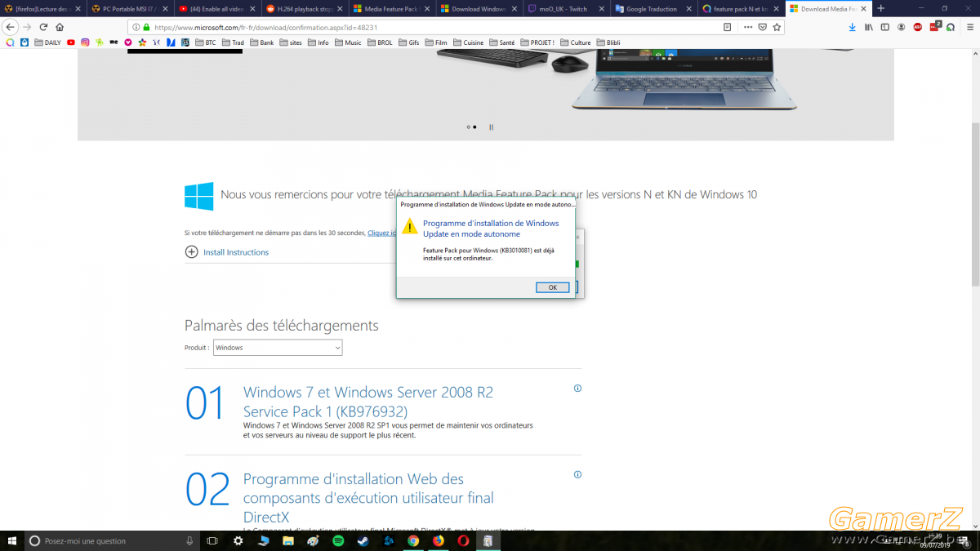
Task: Open the Windows Start menu
Action: pyautogui.click(x=11, y=540)
